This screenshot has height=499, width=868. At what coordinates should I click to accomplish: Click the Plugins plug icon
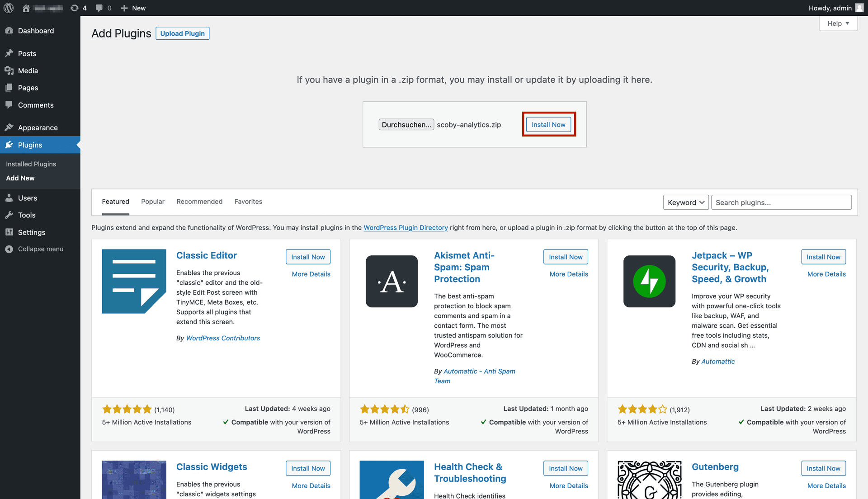click(9, 145)
